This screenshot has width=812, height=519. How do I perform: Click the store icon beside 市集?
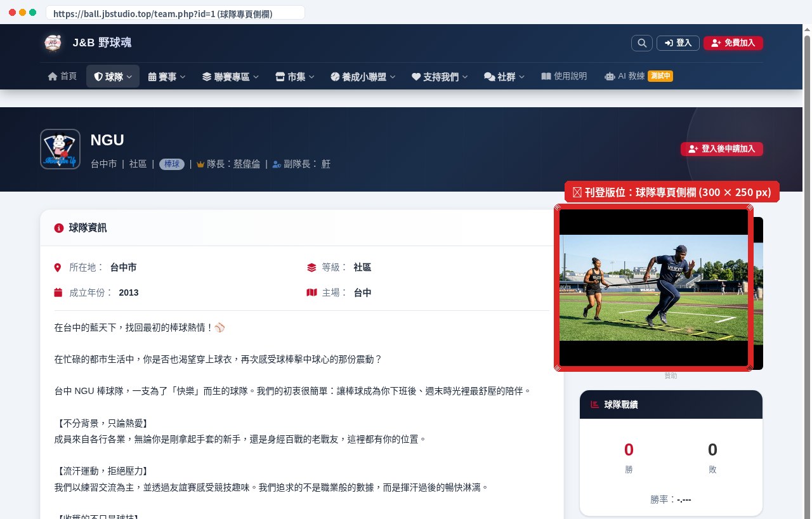[x=280, y=77]
